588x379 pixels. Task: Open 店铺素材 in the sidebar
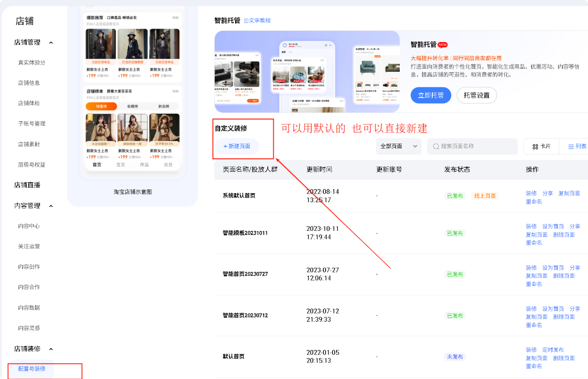tap(29, 144)
